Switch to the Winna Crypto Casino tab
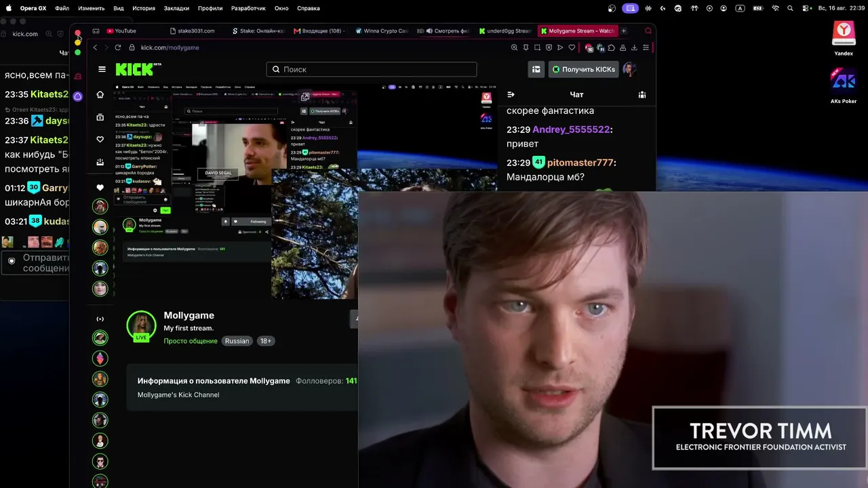Image resolution: width=868 pixels, height=488 pixels. tap(381, 31)
